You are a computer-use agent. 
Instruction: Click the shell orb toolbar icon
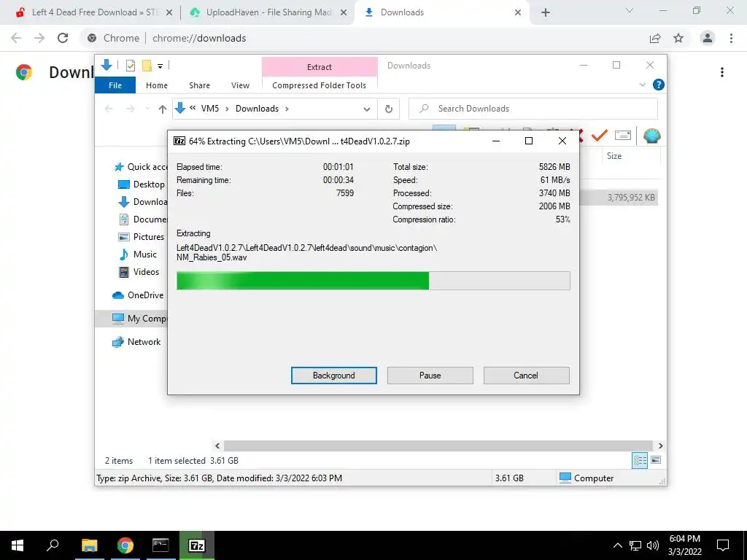[651, 136]
